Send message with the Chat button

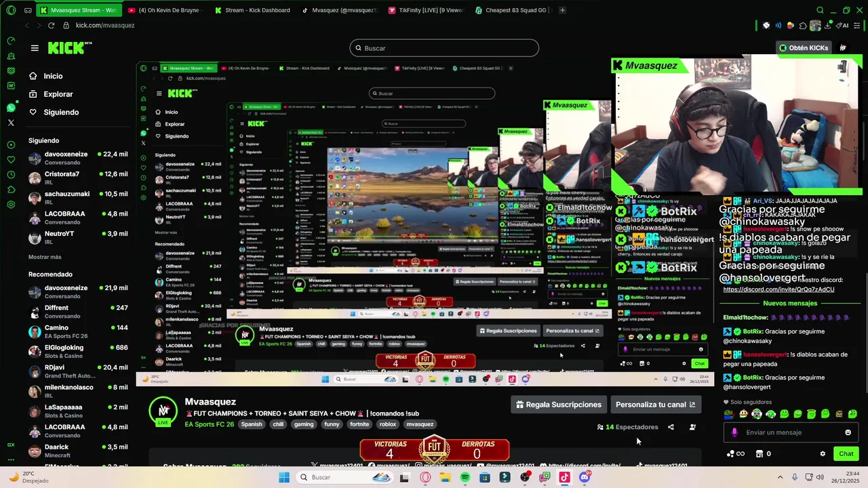846,453
